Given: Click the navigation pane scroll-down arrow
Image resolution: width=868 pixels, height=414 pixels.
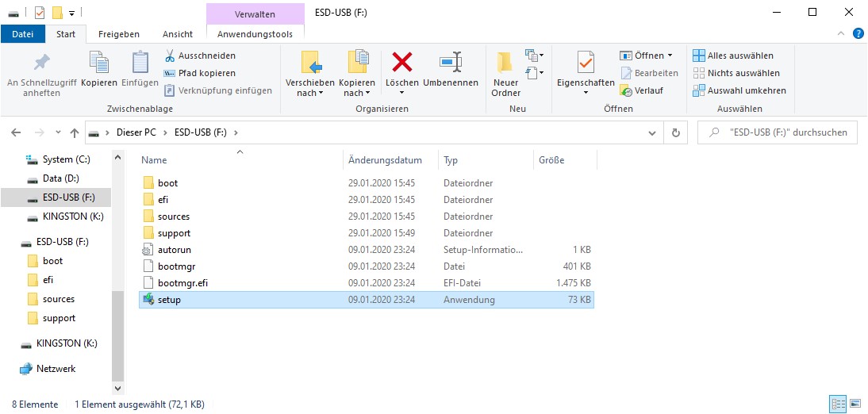Looking at the screenshot, I should tap(118, 388).
